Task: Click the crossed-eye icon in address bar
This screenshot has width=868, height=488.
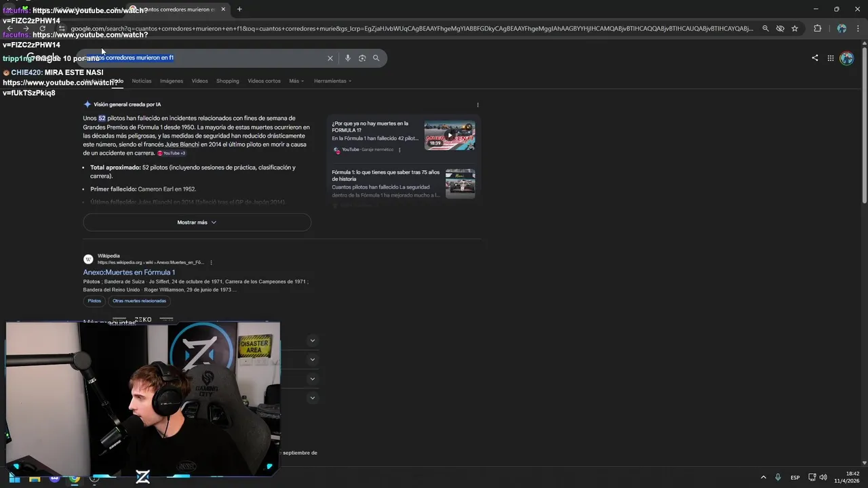Action: click(780, 28)
